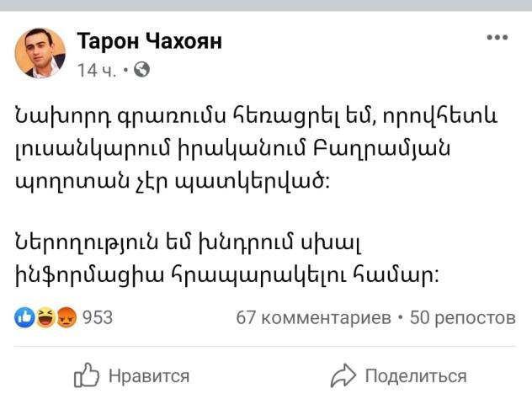Open the three-dot post options menu
This screenshot has height=404, width=532.
tap(497, 38)
